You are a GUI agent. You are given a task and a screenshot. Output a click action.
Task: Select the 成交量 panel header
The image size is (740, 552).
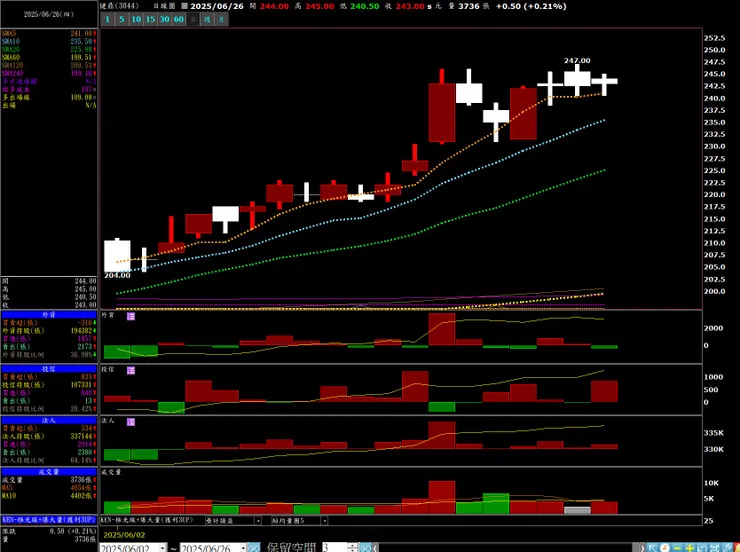(49, 472)
